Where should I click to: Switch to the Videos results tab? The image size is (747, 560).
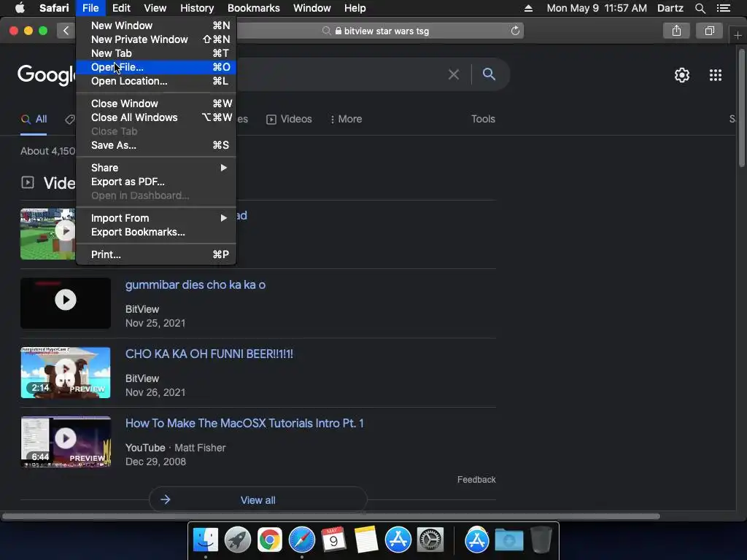click(289, 119)
